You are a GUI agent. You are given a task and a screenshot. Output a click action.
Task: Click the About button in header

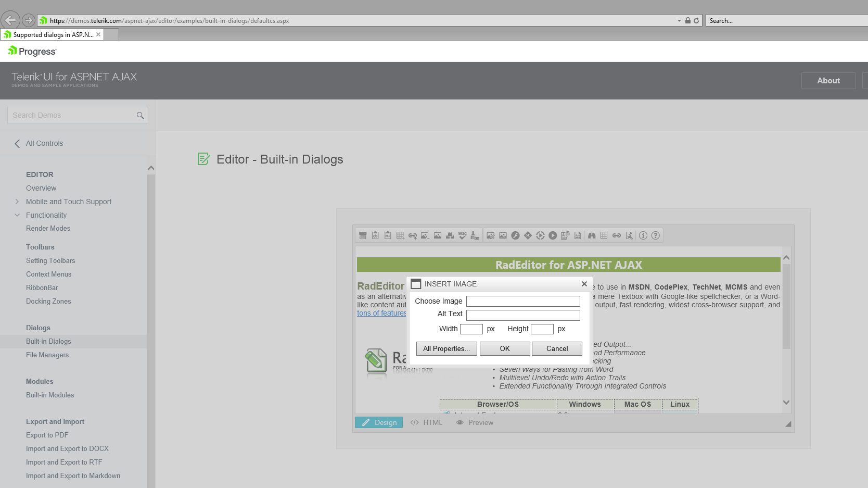tap(828, 81)
